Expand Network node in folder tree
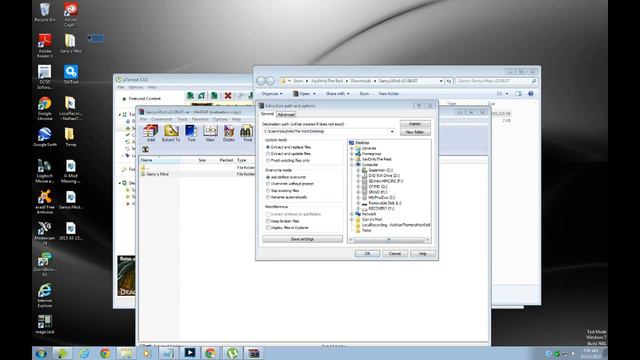This screenshot has height=360, width=640. pyautogui.click(x=352, y=214)
